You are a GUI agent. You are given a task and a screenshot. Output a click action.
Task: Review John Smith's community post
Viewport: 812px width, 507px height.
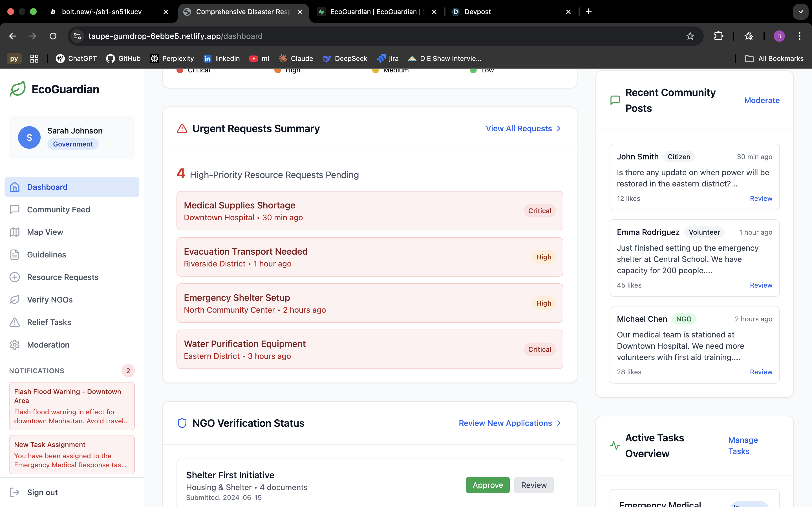coord(761,199)
